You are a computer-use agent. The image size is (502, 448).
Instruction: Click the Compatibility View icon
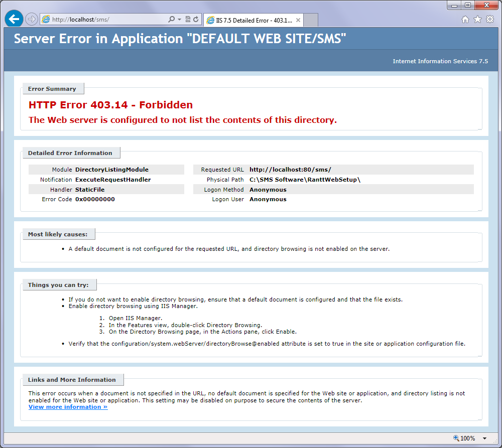[x=188, y=20]
